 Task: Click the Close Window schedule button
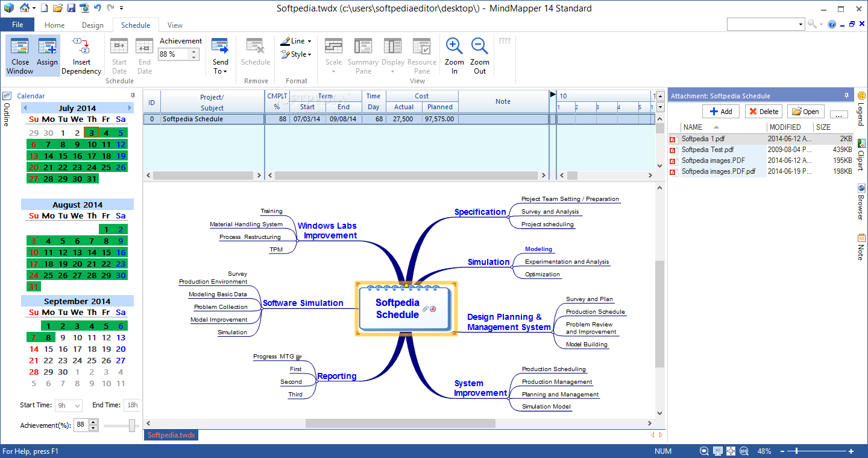click(20, 56)
